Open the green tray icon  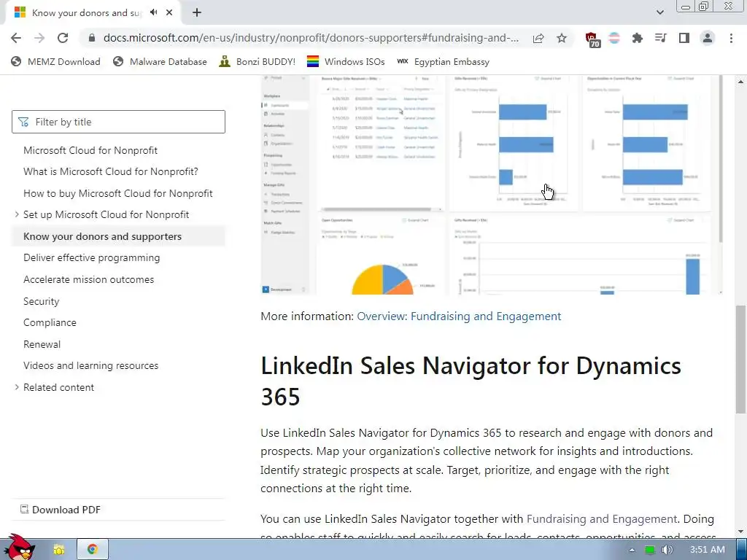[x=649, y=550]
